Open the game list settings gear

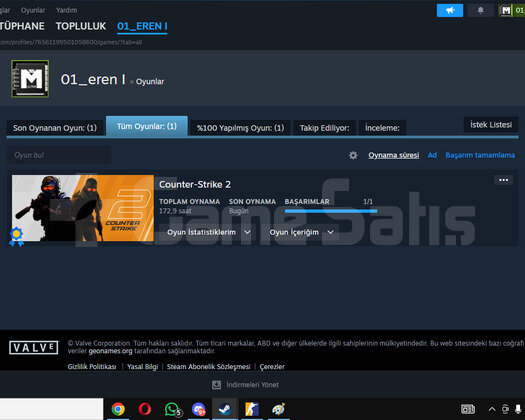(x=353, y=155)
